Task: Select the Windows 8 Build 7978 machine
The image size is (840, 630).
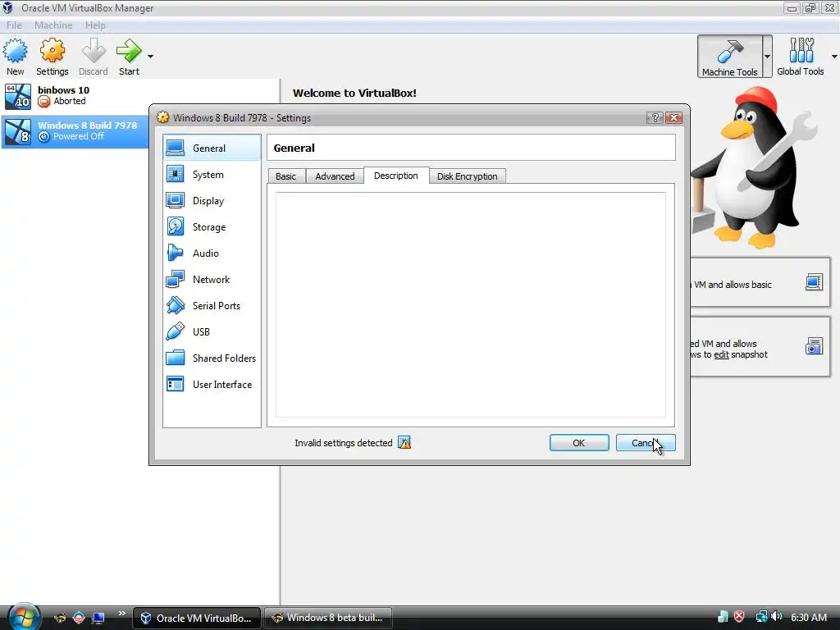Action: point(75,131)
